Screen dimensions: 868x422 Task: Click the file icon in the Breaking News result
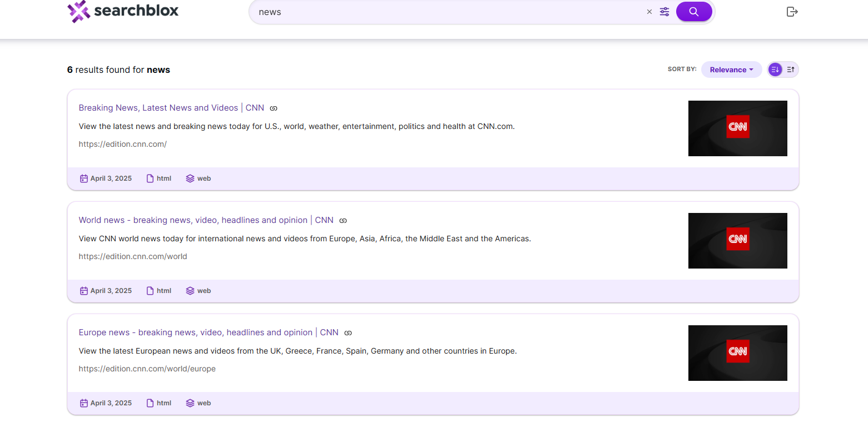click(x=150, y=178)
